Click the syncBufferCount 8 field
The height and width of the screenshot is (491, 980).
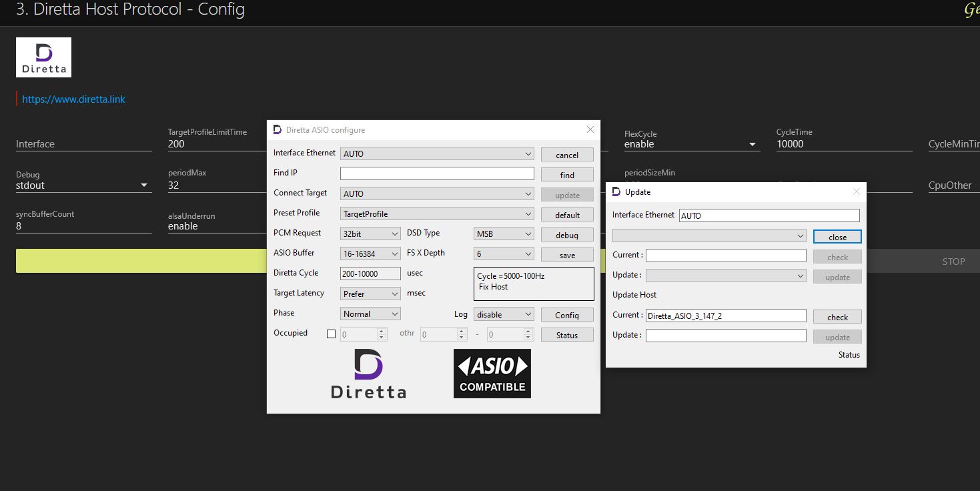(x=83, y=226)
